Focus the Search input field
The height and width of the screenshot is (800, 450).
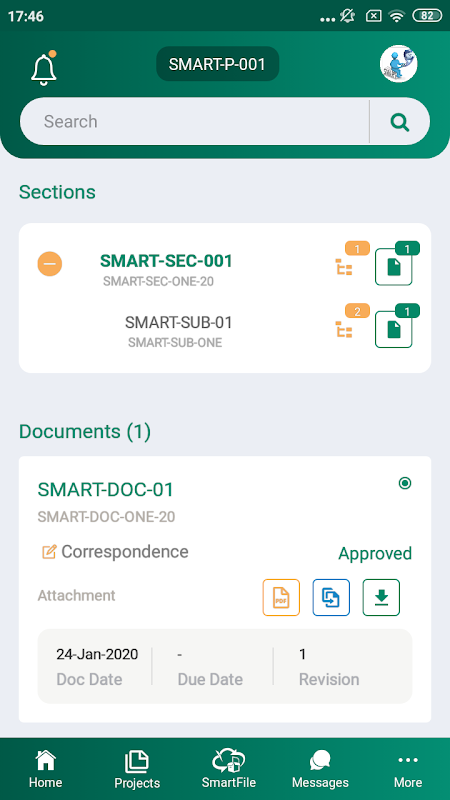[194, 122]
